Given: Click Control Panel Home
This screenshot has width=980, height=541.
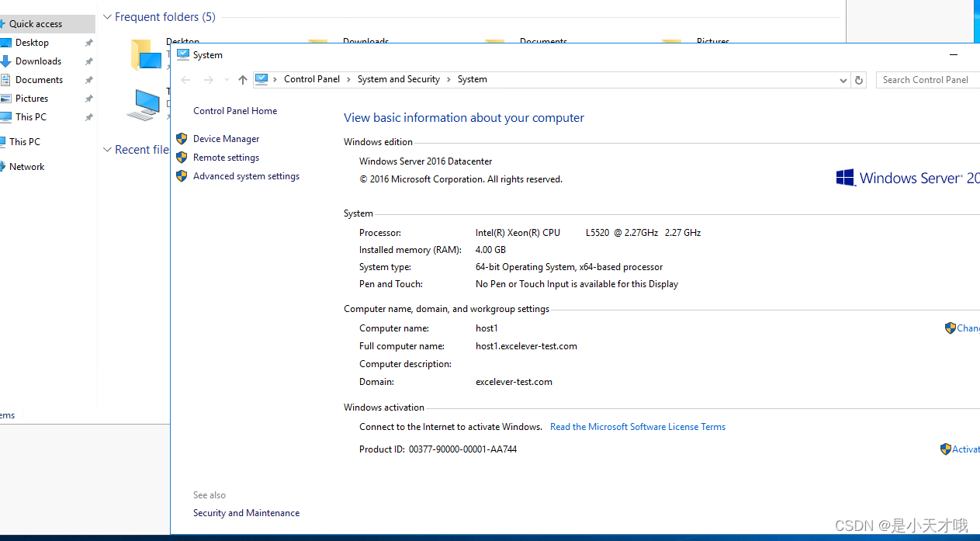Looking at the screenshot, I should point(234,110).
